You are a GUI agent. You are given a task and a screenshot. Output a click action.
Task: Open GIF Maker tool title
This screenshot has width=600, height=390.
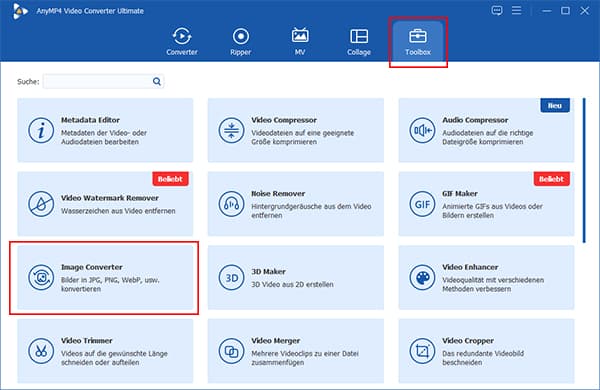[460, 193]
